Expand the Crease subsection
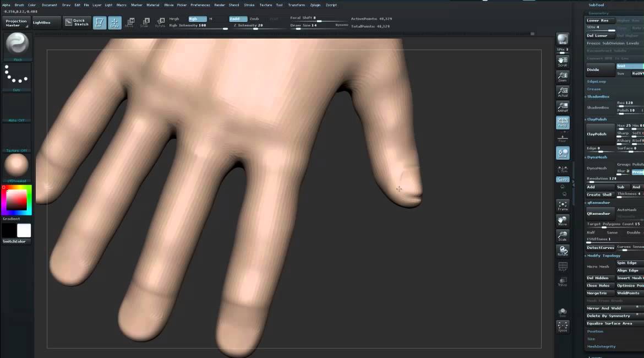 tap(594, 89)
